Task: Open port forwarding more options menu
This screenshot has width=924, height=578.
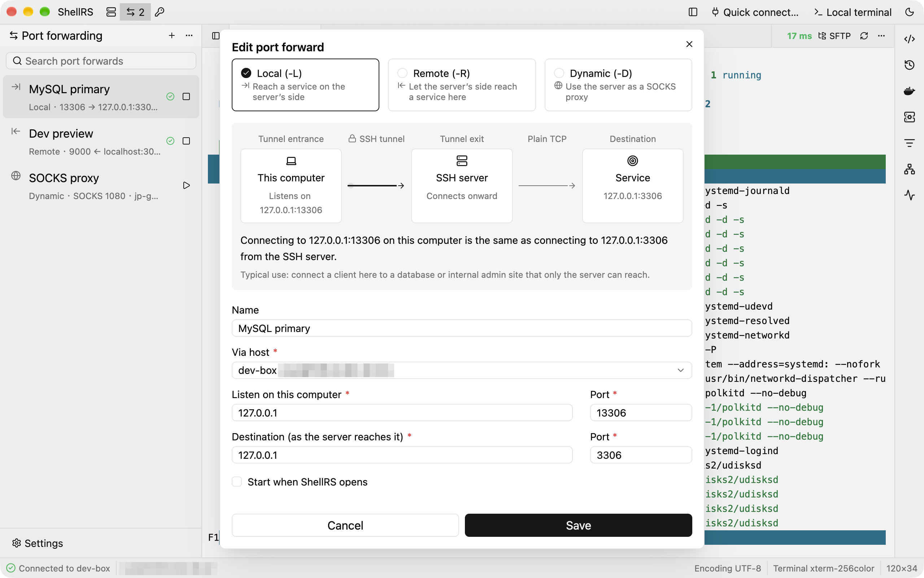Action: (x=189, y=35)
